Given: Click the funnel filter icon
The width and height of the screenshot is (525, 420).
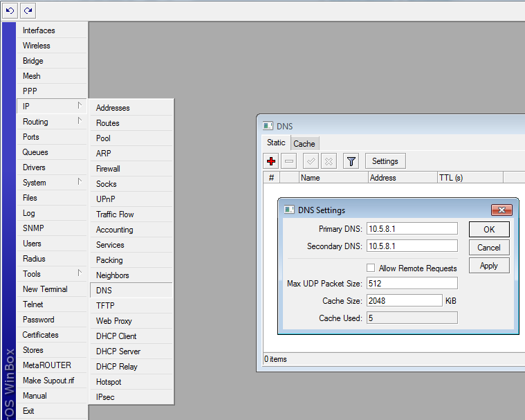Looking at the screenshot, I should pos(351,161).
